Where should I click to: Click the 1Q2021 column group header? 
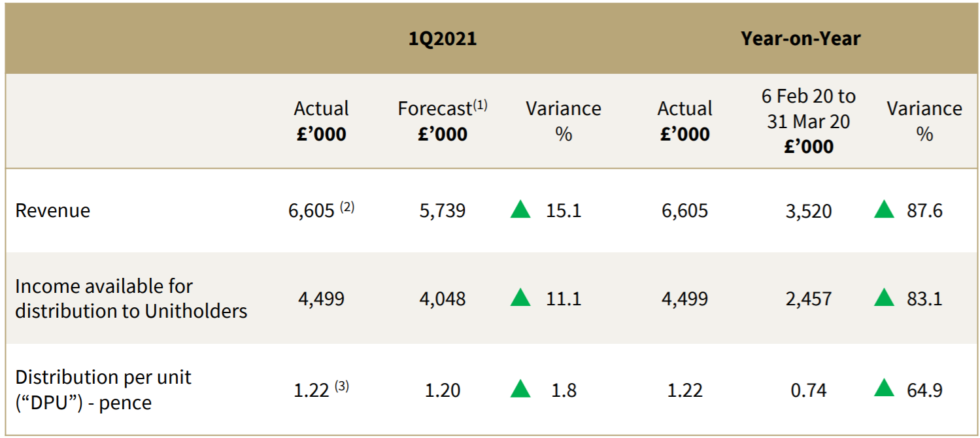pyautogui.click(x=443, y=39)
